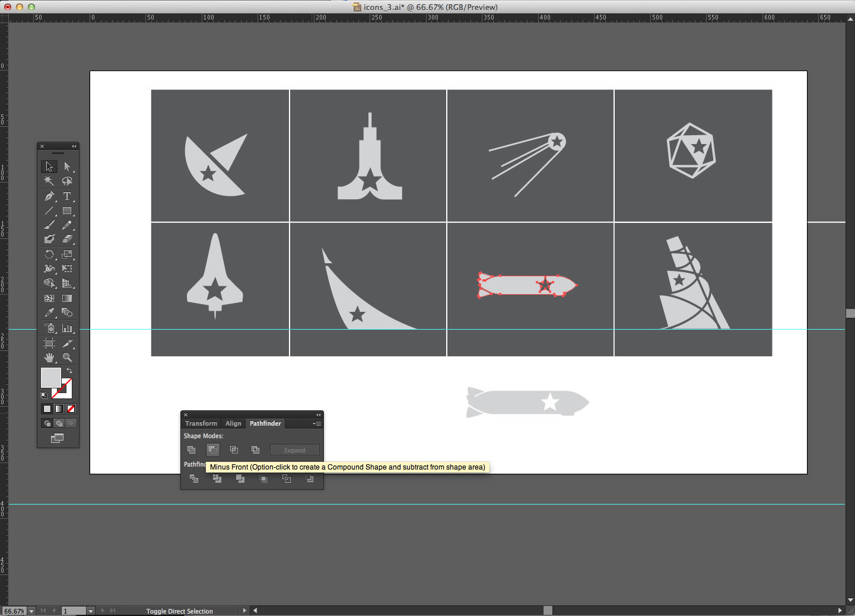This screenshot has height=616, width=855.
Task: Open the Pathfinder panel options menu
Action: click(x=317, y=423)
